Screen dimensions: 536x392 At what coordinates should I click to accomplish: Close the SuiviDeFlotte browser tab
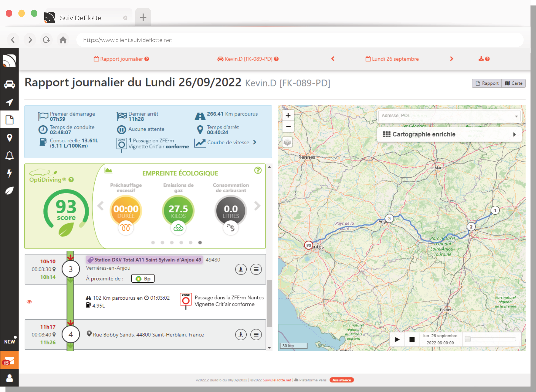point(125,18)
